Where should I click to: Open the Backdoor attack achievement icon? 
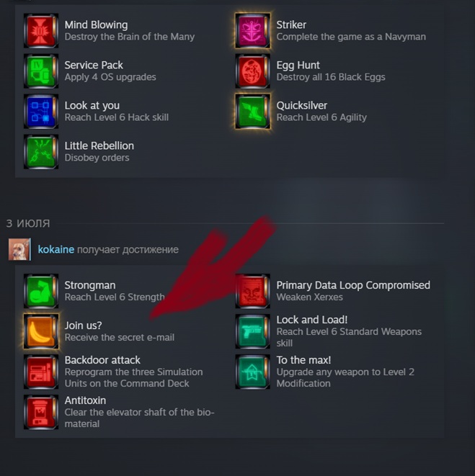(x=41, y=372)
